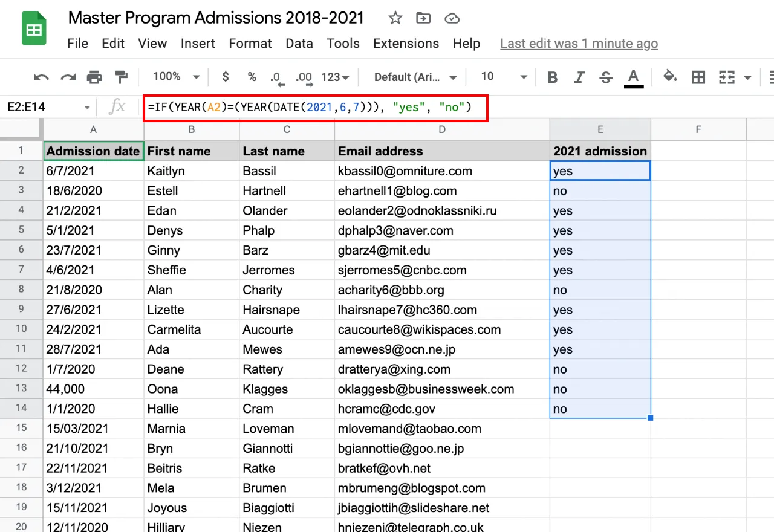Select the 'no' cell in Hallie's row
Screen dimensions: 774x532
[600, 409]
